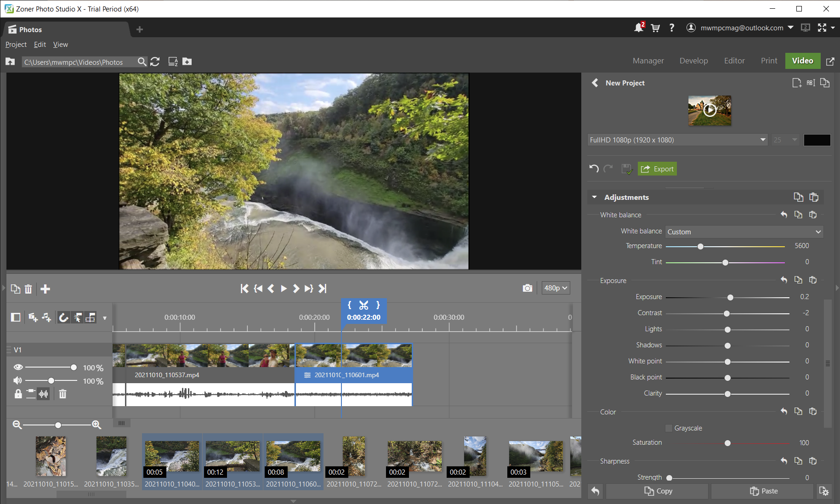Open the Edit menu
This screenshot has height=504, width=840.
pos(40,45)
